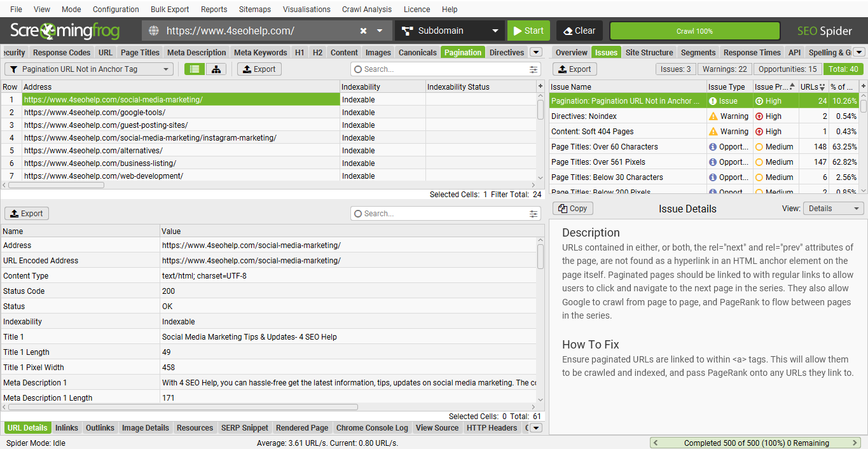Image resolution: width=868 pixels, height=449 pixels.
Task: Open search filter options via sliders icon
Action: click(x=534, y=69)
